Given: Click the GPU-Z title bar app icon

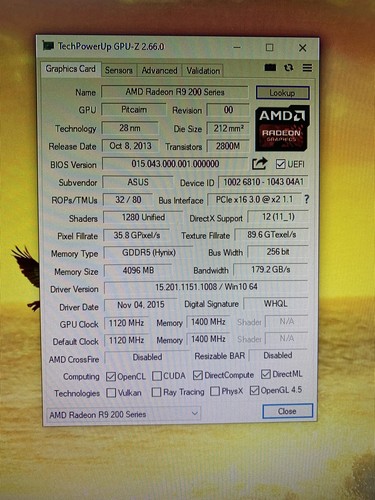Looking at the screenshot, I should (x=48, y=46).
